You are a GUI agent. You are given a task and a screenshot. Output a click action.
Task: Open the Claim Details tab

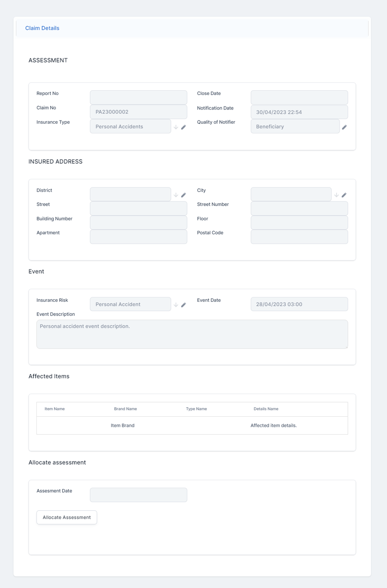coord(42,28)
